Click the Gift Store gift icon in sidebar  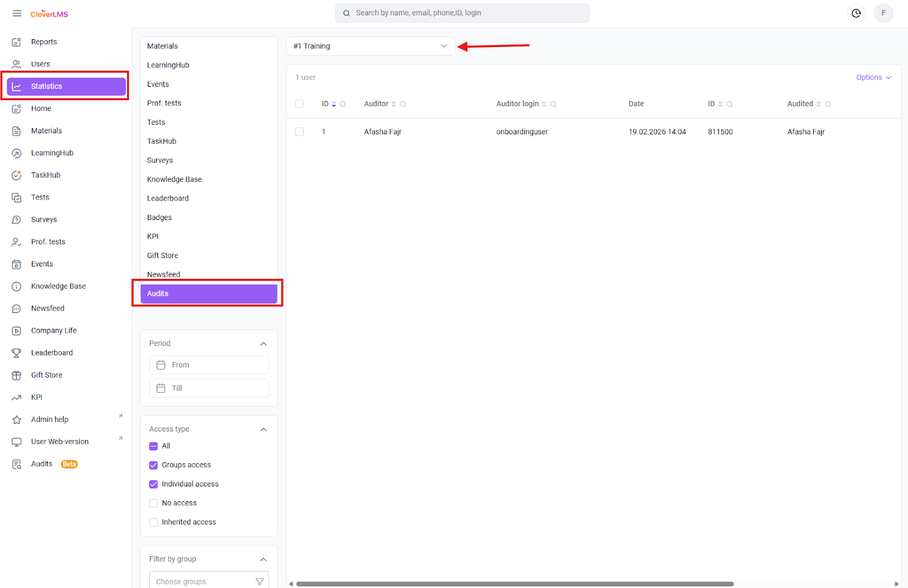(16, 375)
